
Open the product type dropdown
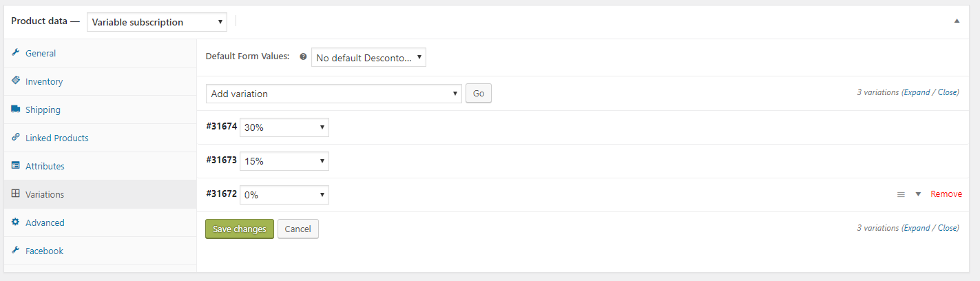[x=157, y=22]
